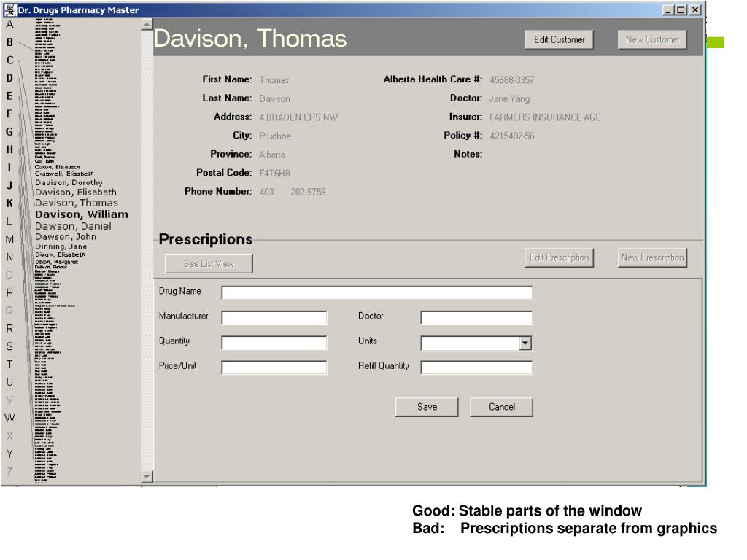
Task: Click the customer list scroll-down arrow
Action: coord(147,477)
